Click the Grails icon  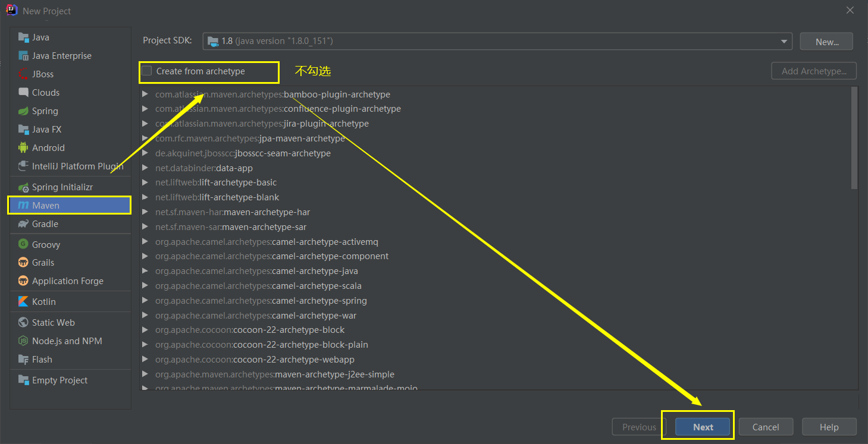pyautogui.click(x=23, y=262)
